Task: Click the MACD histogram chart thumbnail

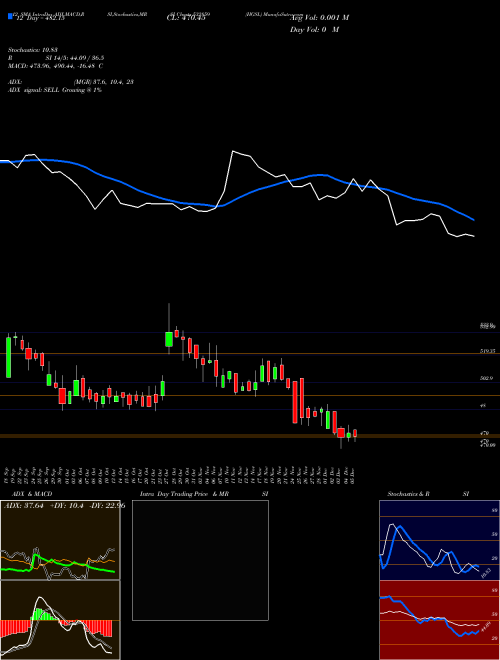Action: (x=60, y=620)
